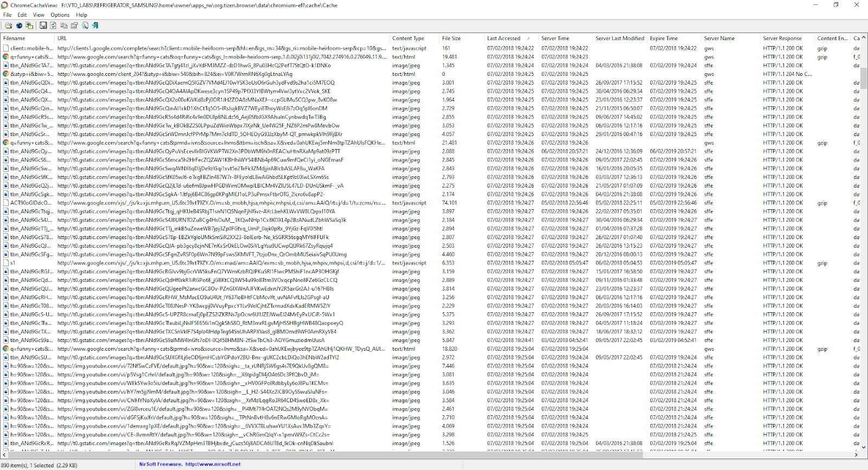The width and height of the screenshot is (868, 470).
Task: Click file icon of client=mobile-h... row
Action: coord(6,48)
